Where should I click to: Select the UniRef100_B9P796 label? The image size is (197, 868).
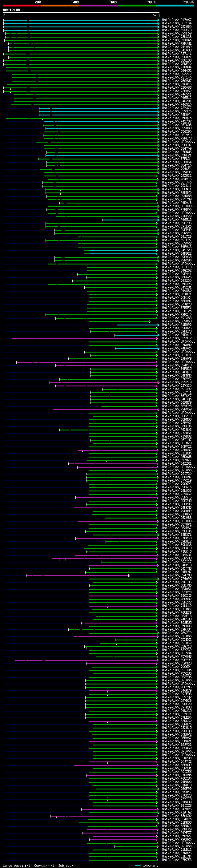pos(177,223)
